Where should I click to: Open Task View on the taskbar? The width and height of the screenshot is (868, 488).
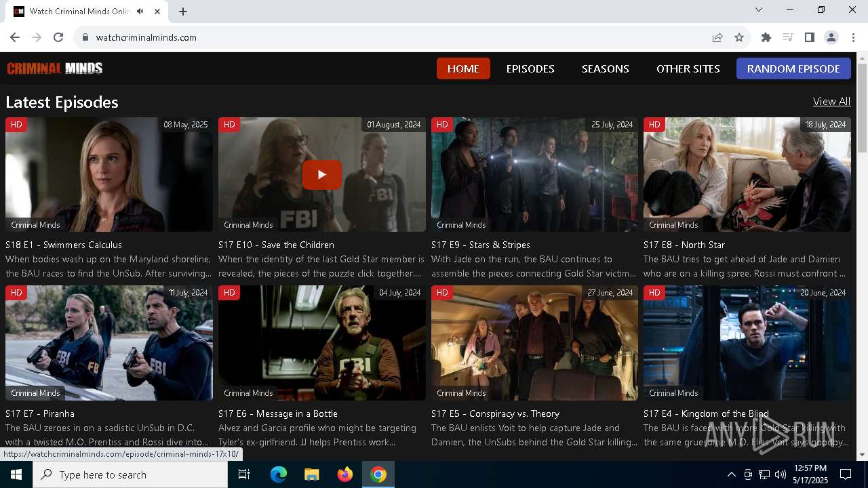(244, 474)
